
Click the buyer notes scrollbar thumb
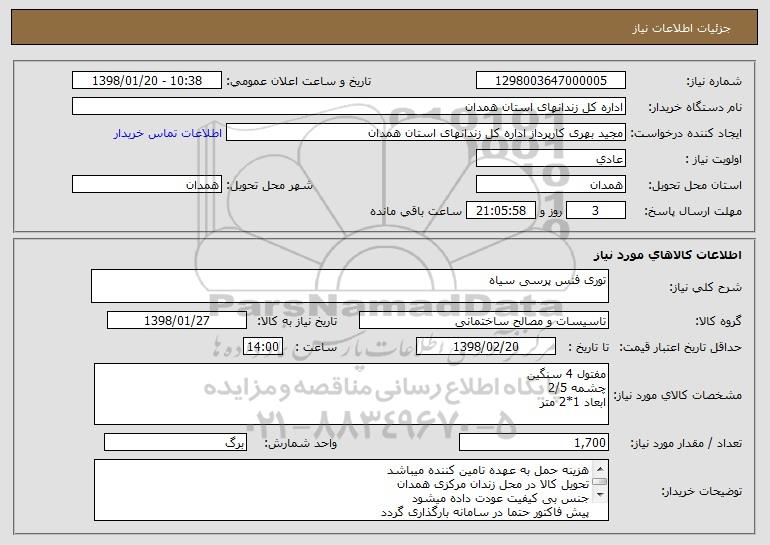coord(600,481)
